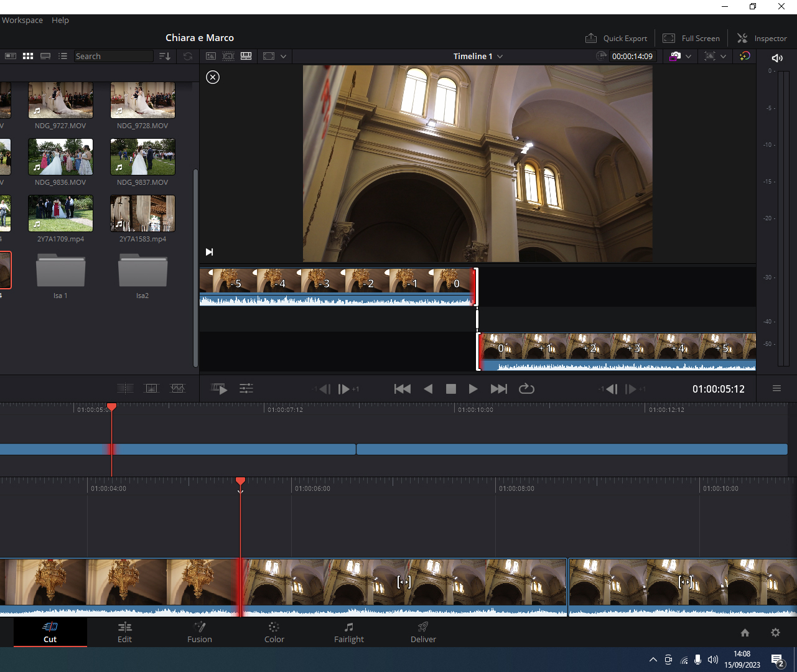
Task: Click the split clip tool icon
Action: [125, 388]
